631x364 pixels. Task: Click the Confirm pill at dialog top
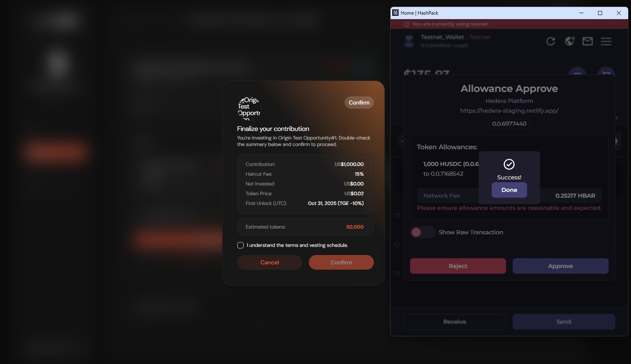[359, 102]
